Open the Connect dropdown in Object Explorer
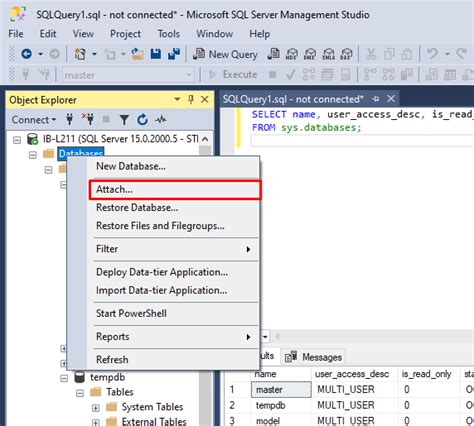The width and height of the screenshot is (474, 426). point(34,120)
